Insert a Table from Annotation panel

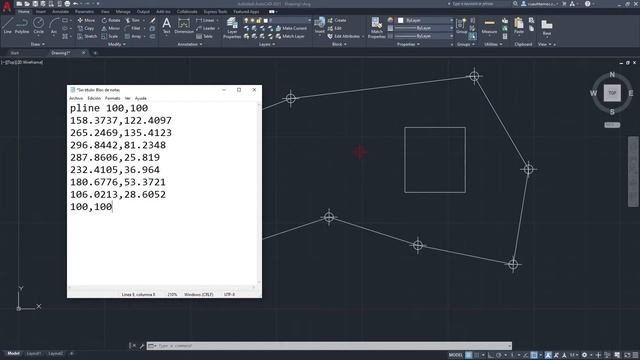click(x=204, y=36)
